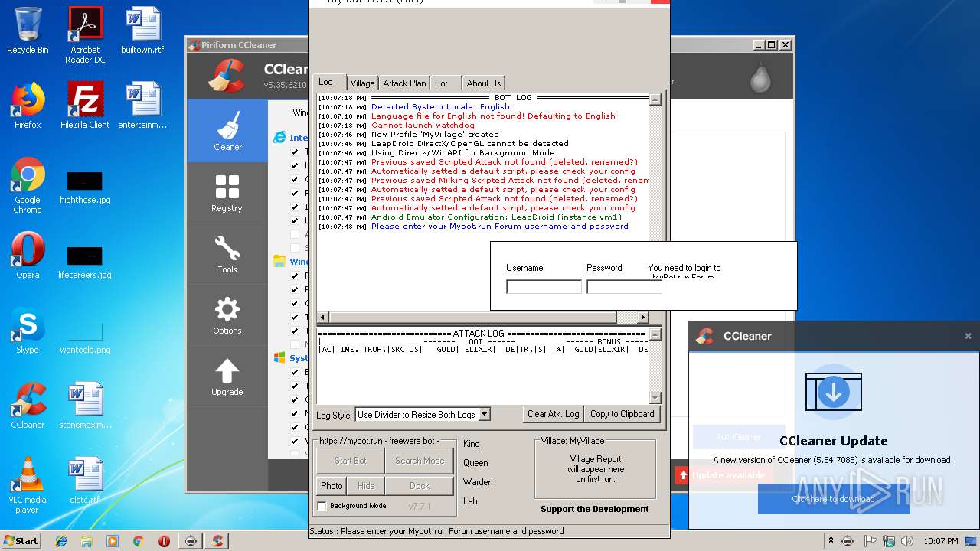Click the Action Center flag tray icon
Screen dimensions: 980x551
[871, 541]
